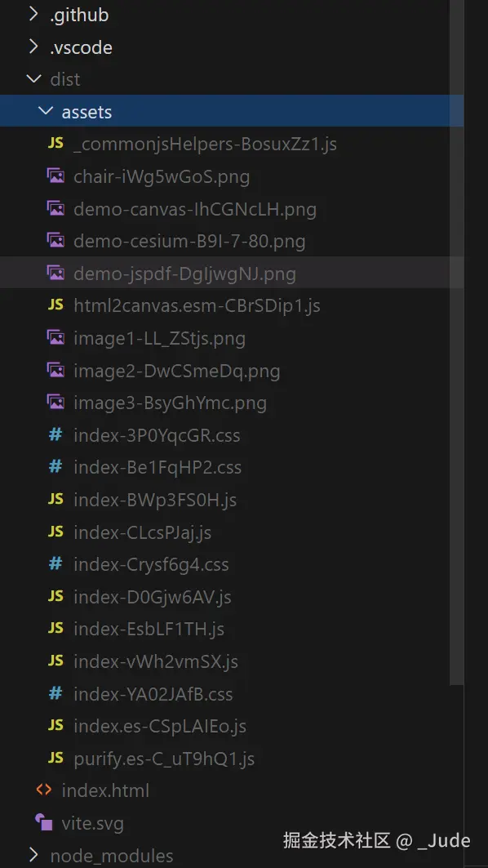Open file vite.svg
This screenshot has height=868, width=488.
point(92,822)
